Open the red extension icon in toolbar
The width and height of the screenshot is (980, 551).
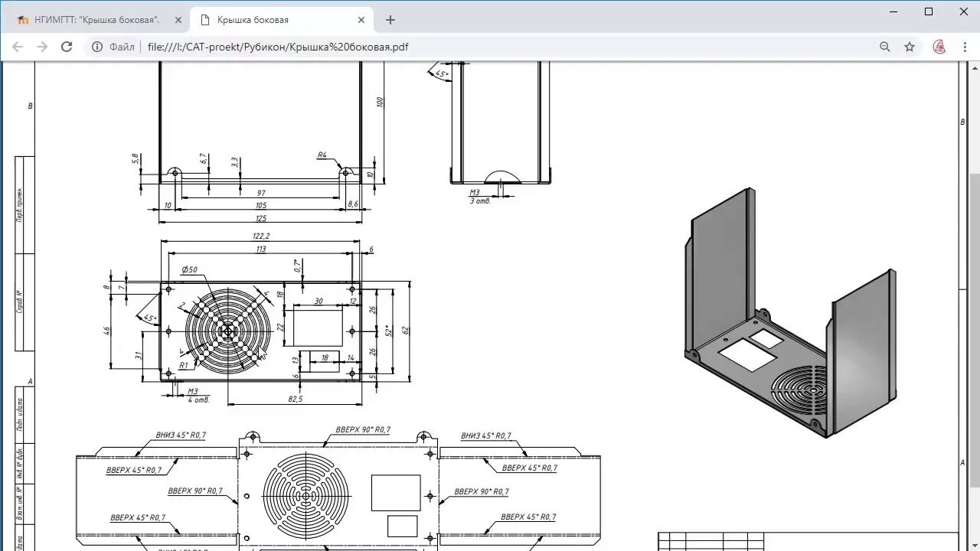click(939, 47)
